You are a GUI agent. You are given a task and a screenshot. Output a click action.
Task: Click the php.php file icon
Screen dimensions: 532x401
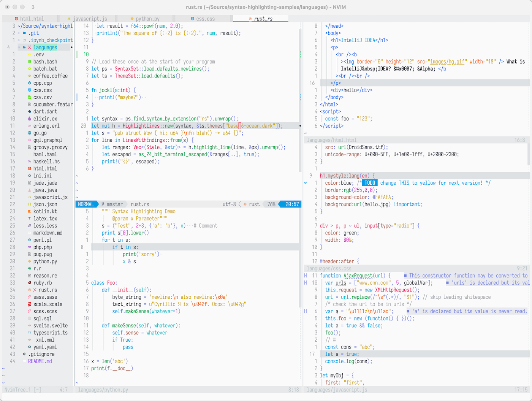(x=30, y=247)
